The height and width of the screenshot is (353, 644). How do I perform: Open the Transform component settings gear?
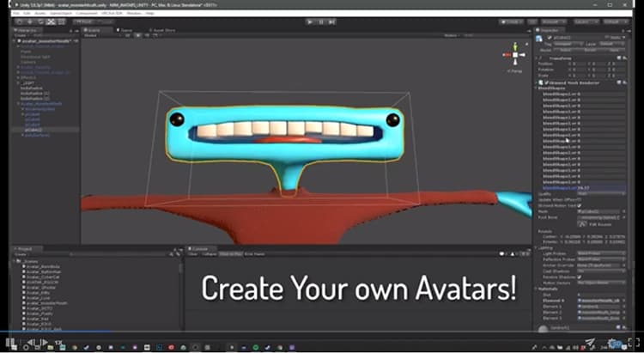coord(625,58)
